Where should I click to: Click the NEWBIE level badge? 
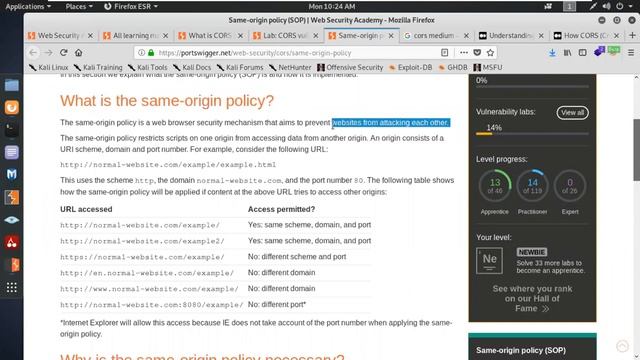click(x=531, y=252)
